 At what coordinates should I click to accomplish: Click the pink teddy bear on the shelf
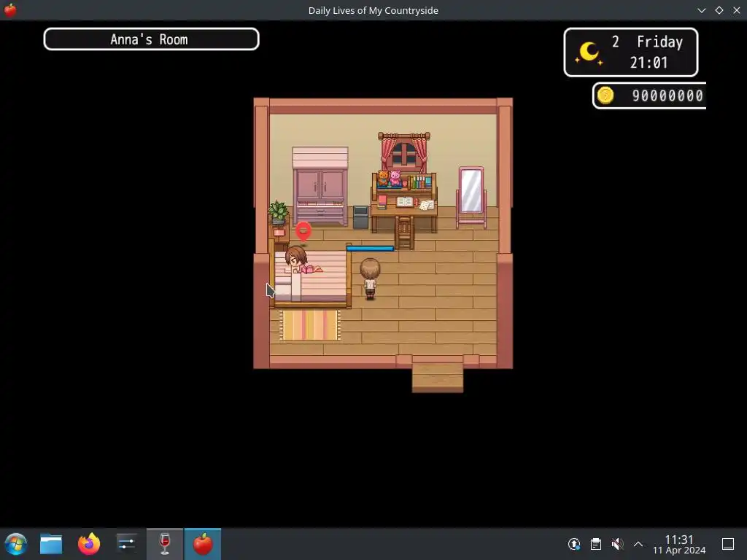[x=395, y=178]
